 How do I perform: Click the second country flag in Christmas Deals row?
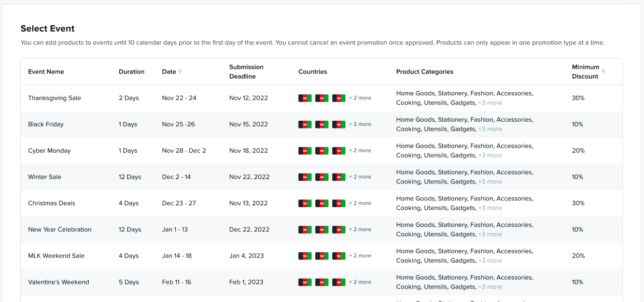click(321, 203)
